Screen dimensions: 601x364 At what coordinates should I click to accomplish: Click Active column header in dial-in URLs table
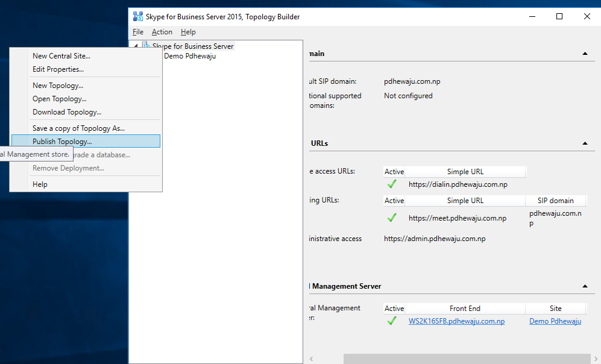pyautogui.click(x=394, y=172)
